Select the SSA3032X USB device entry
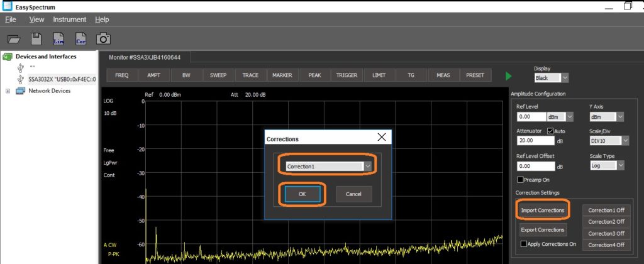This screenshot has height=264, width=644. (x=61, y=79)
